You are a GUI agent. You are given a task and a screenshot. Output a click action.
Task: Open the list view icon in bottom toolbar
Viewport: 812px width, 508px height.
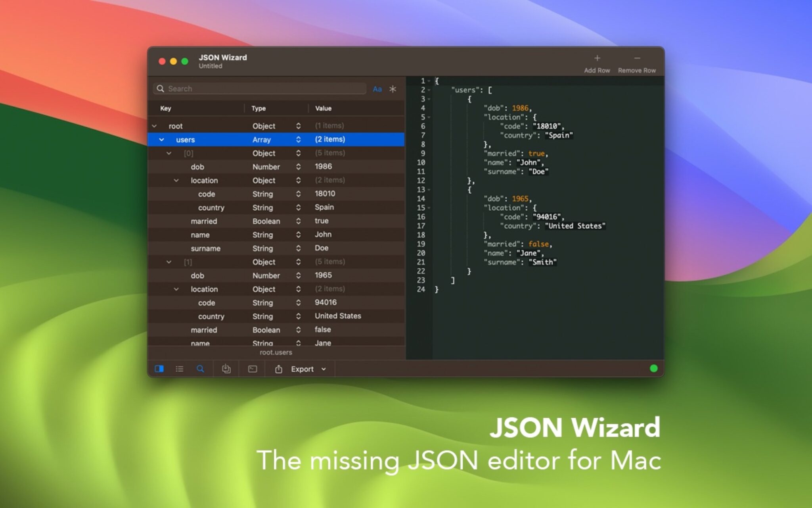(x=179, y=369)
